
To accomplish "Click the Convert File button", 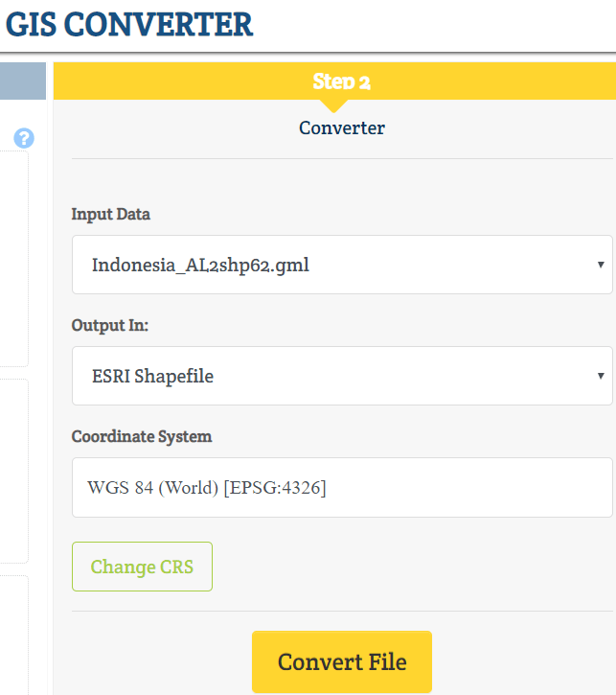I will [x=342, y=661].
